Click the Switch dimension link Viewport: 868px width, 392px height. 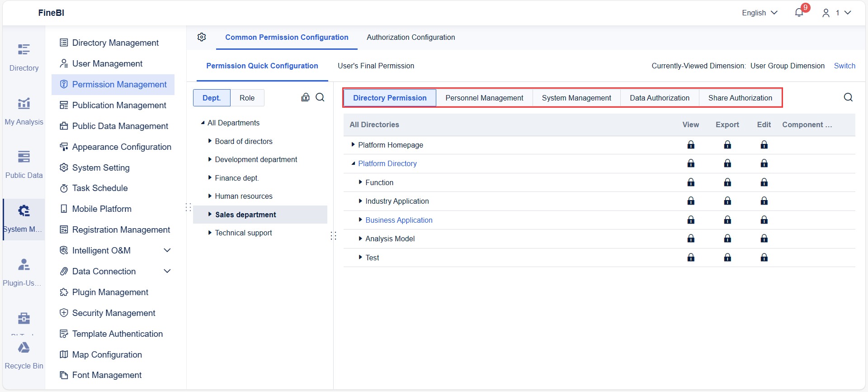coord(844,66)
